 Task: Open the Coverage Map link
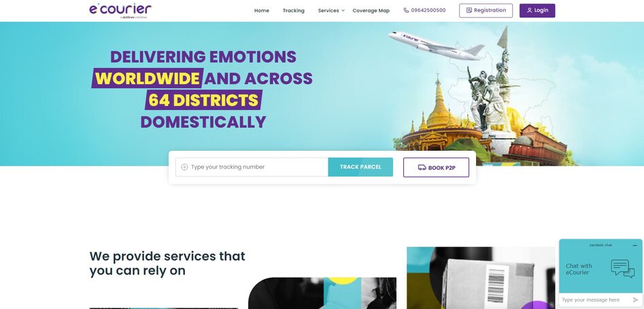[x=371, y=11]
